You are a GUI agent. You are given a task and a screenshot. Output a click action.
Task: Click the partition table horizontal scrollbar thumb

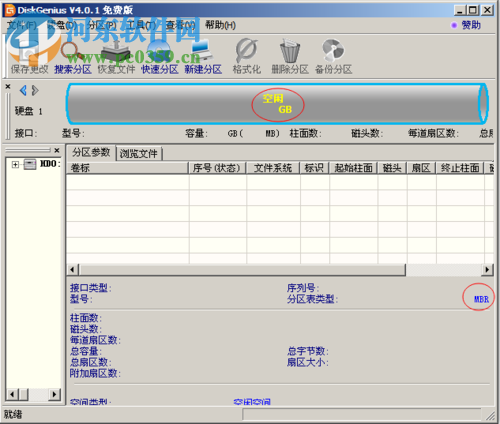242,269
